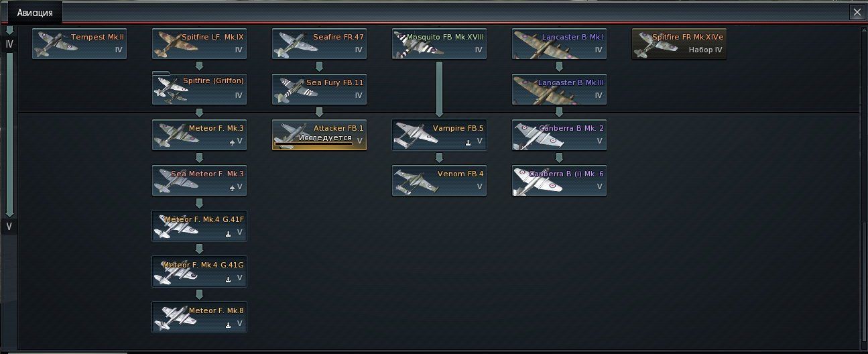Click the Attacker FB.1 research progress bar
Screen dimensions: 868x354
(x=313, y=143)
